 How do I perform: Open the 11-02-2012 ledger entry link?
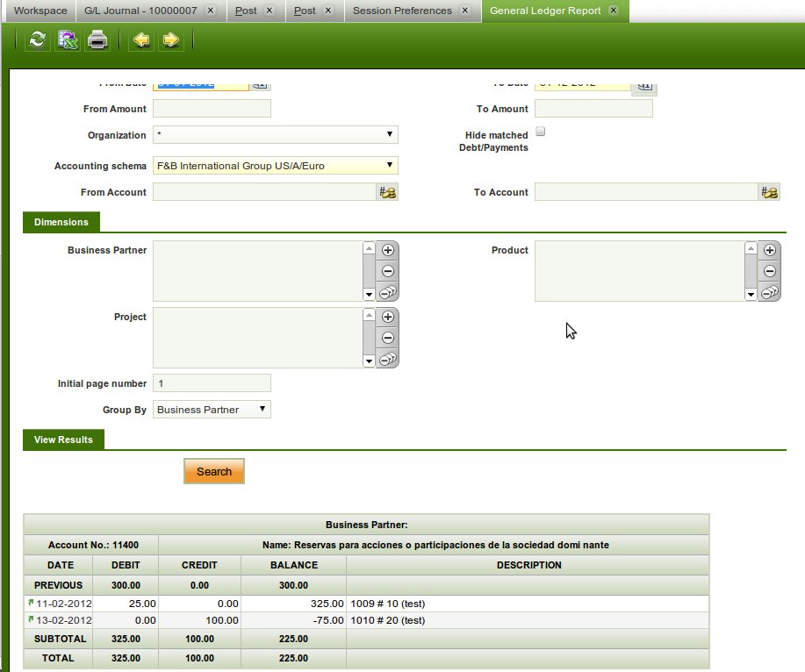32,604
